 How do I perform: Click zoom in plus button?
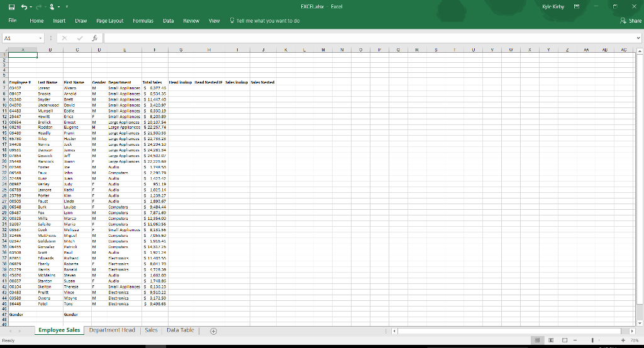[x=623, y=340]
